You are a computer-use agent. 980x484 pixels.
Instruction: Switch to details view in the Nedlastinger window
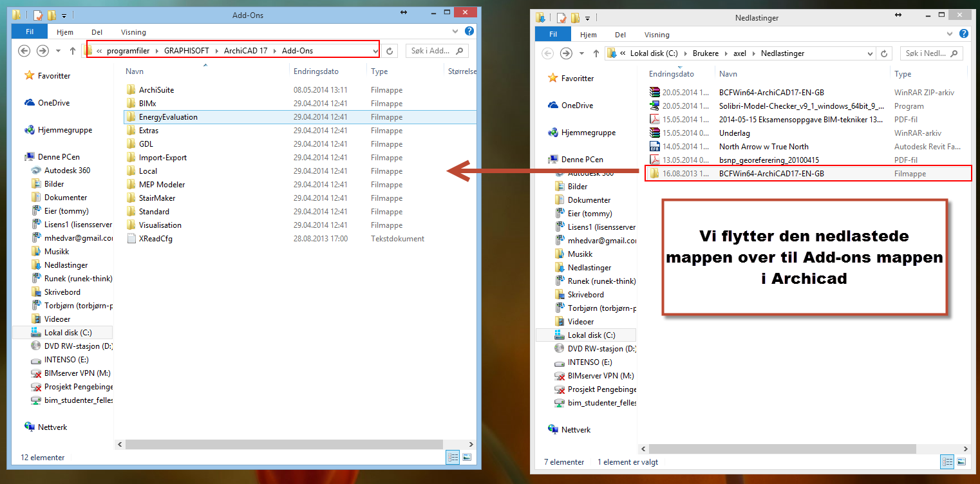pos(947,461)
